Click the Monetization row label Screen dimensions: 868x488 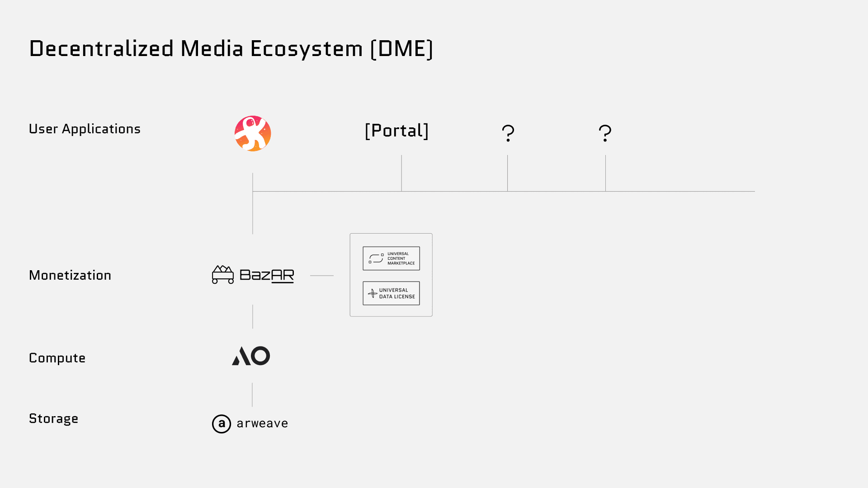point(70,275)
